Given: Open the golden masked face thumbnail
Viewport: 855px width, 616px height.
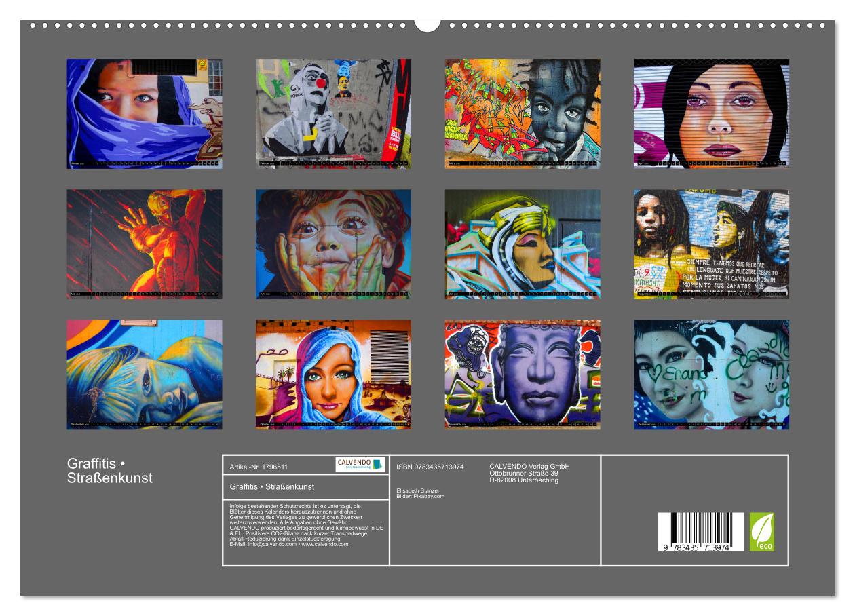Looking at the screenshot, I should (522, 244).
